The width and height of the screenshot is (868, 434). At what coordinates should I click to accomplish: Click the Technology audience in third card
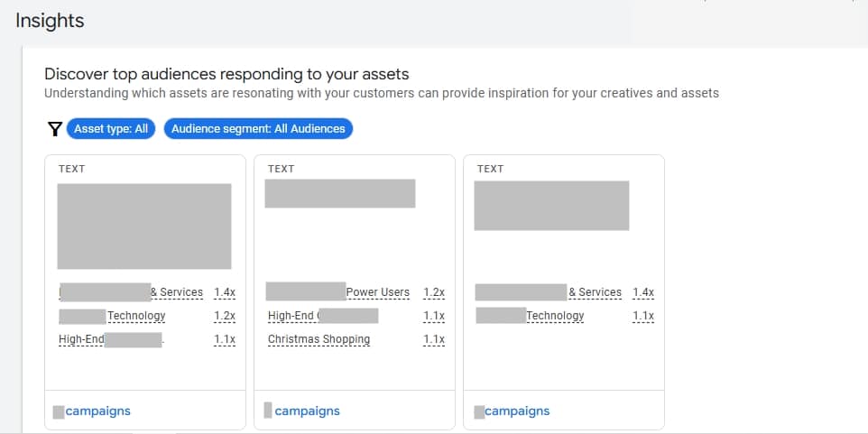(555, 316)
